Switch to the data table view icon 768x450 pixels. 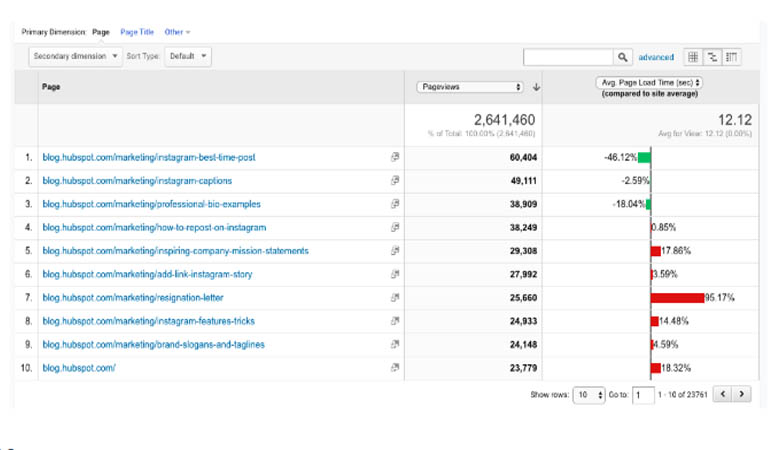point(693,57)
